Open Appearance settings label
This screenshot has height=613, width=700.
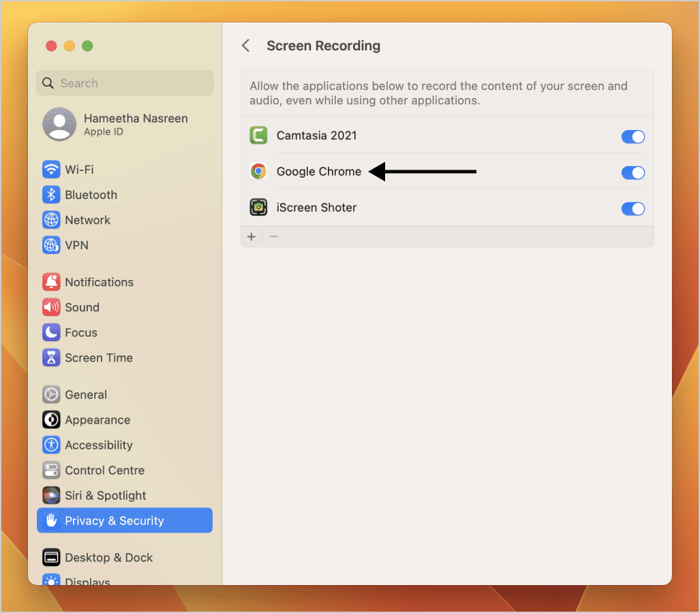pyautogui.click(x=97, y=420)
